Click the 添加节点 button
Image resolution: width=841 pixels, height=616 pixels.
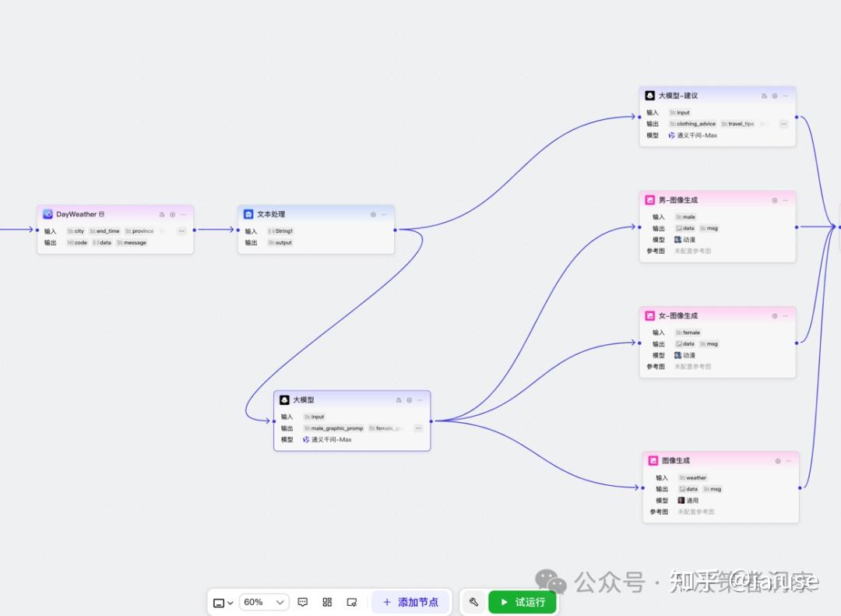(x=411, y=602)
